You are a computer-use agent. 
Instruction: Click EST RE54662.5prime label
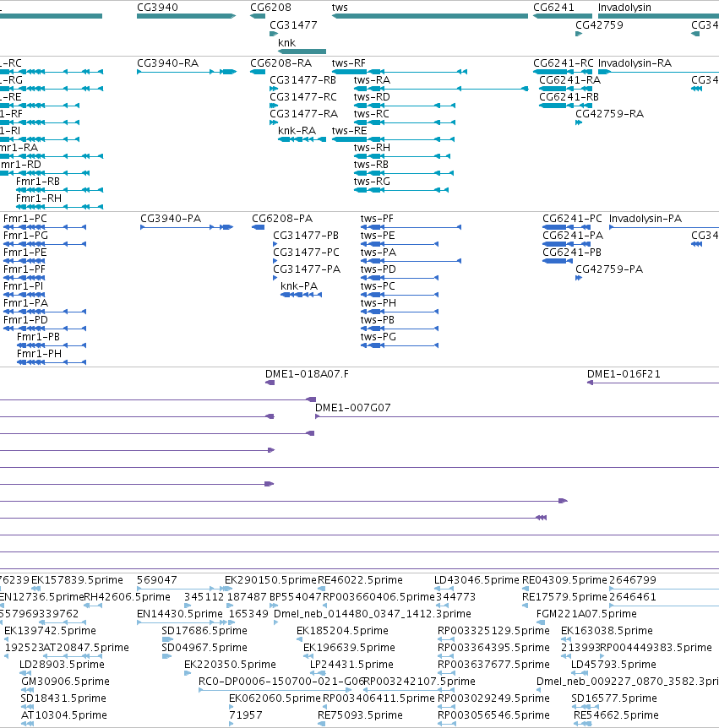pyautogui.click(x=616, y=715)
